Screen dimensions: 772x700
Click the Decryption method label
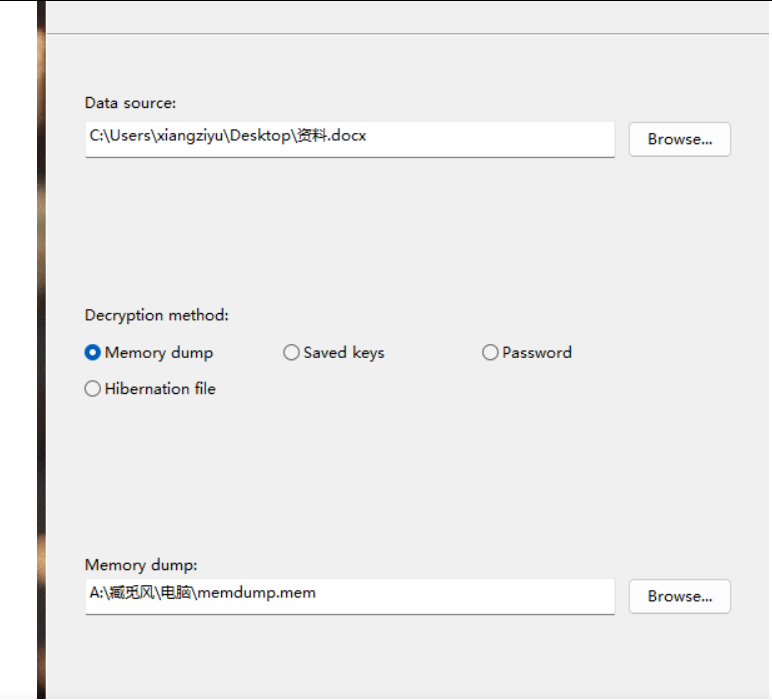click(157, 315)
